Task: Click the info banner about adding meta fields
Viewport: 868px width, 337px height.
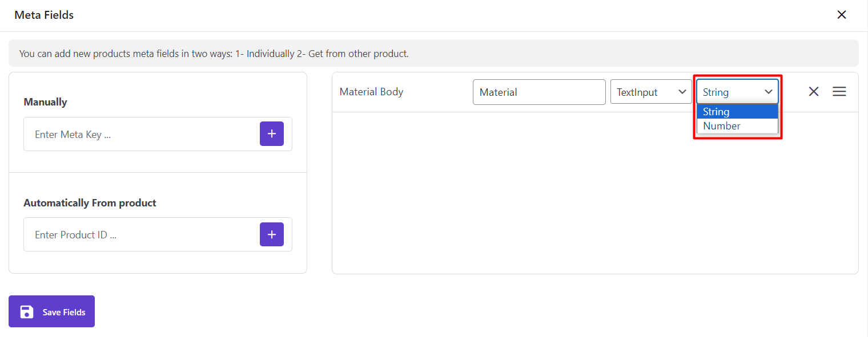Action: point(433,53)
